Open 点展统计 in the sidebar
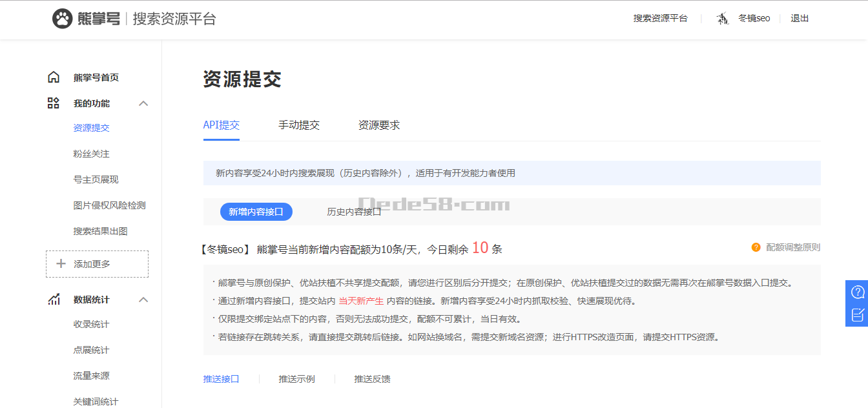Image resolution: width=868 pixels, height=408 pixels. tap(92, 350)
